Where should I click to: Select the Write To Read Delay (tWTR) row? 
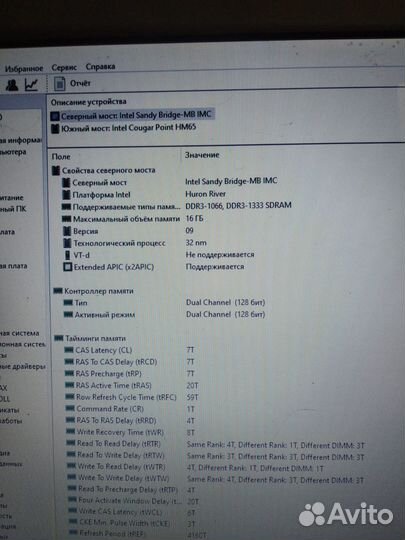click(x=122, y=467)
